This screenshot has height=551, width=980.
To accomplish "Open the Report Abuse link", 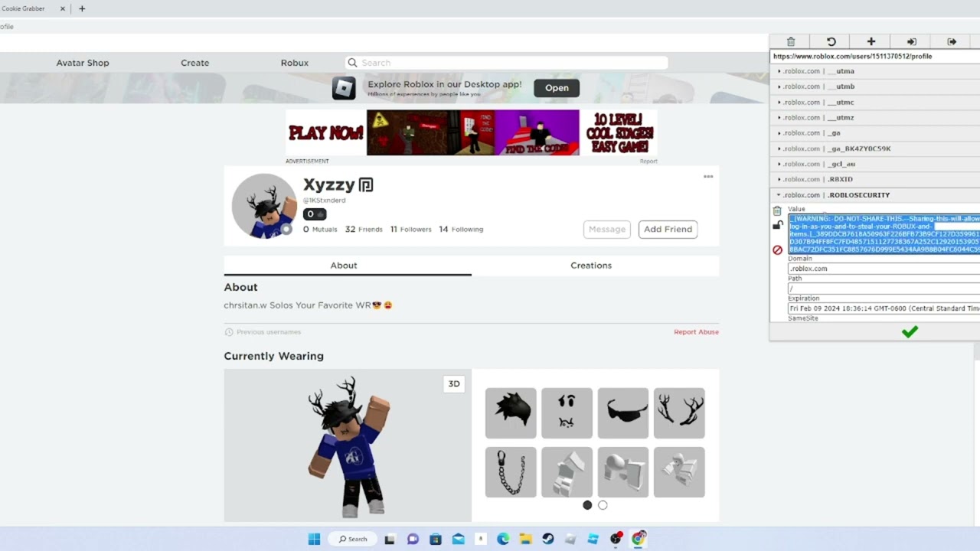I will pos(696,332).
